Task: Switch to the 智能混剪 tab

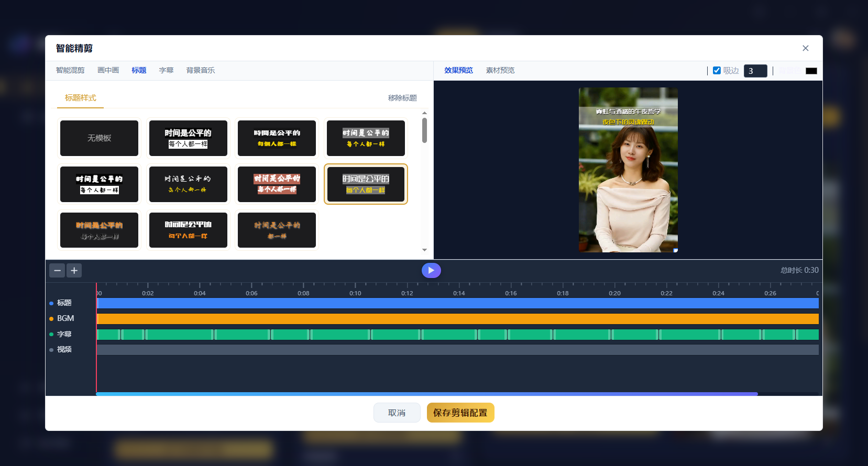Action: 70,70
